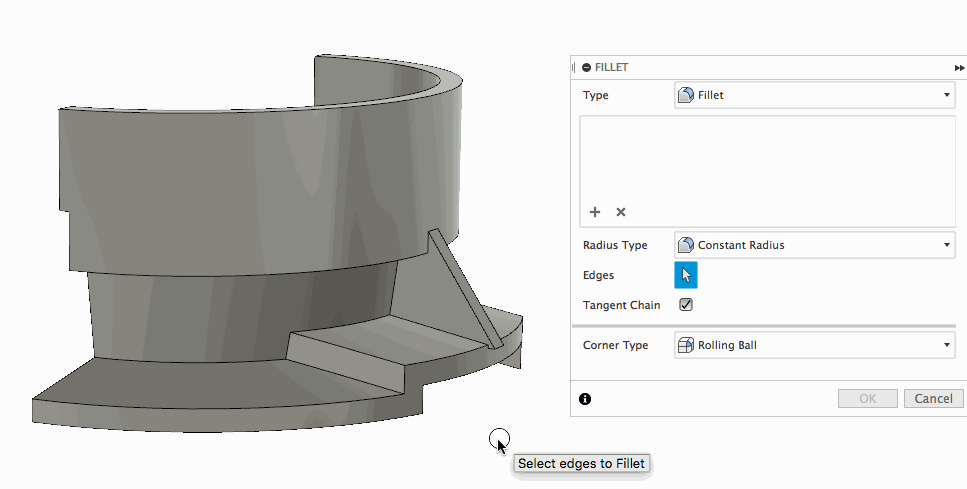The image size is (967, 489).
Task: Click the X icon to remove selection
Action: (x=621, y=212)
